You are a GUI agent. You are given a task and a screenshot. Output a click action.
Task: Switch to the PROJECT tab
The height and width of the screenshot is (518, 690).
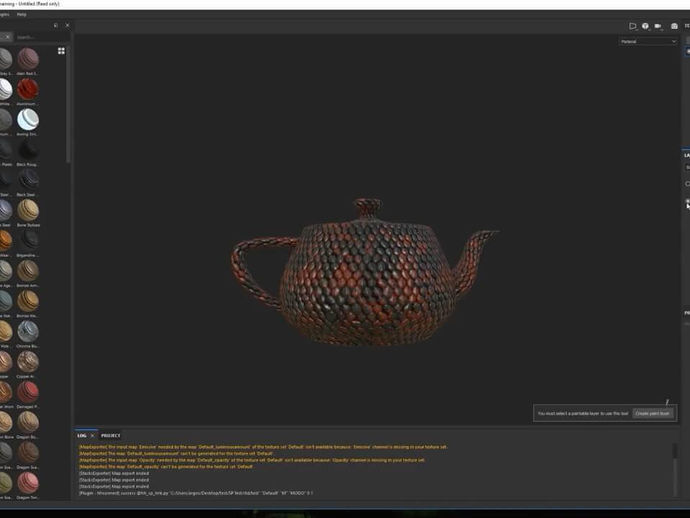[x=110, y=436]
